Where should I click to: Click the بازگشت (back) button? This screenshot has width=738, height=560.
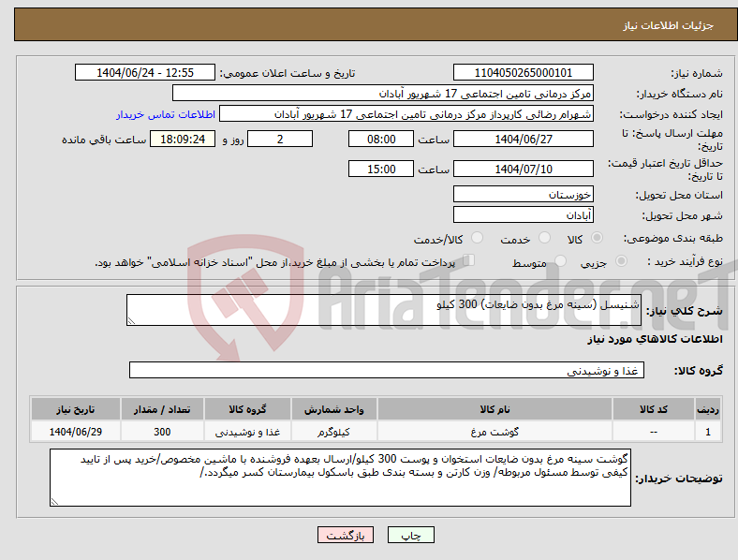[x=346, y=535]
